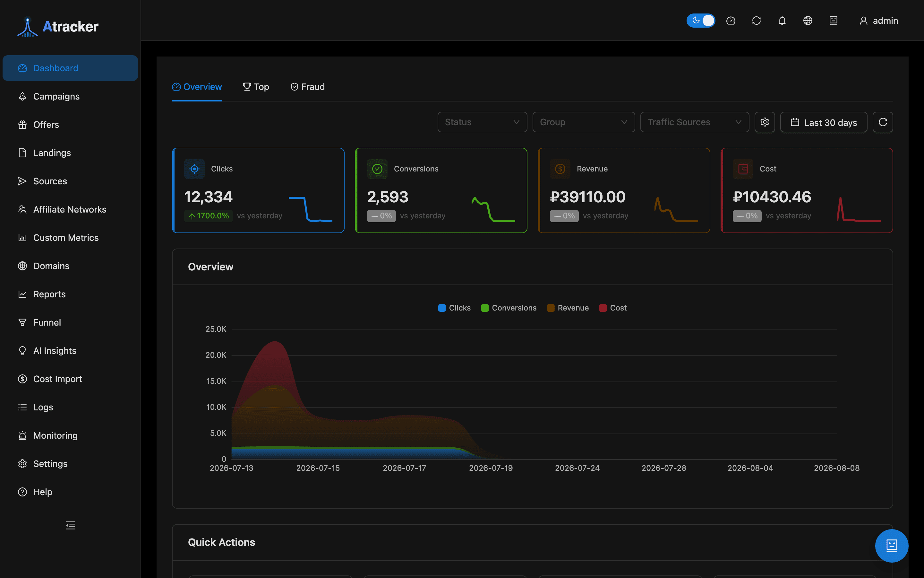This screenshot has width=924, height=578.
Task: Open Dashboard in the sidebar
Action: 70,68
